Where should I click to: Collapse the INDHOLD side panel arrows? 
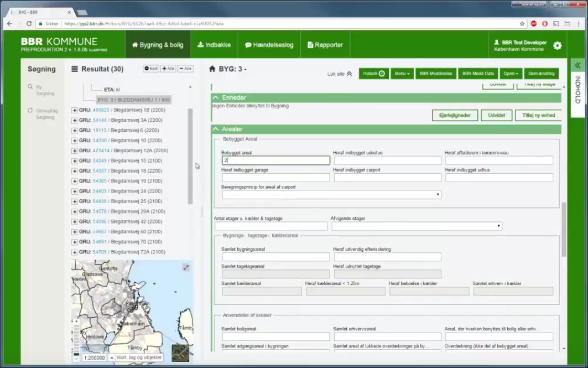577,65
